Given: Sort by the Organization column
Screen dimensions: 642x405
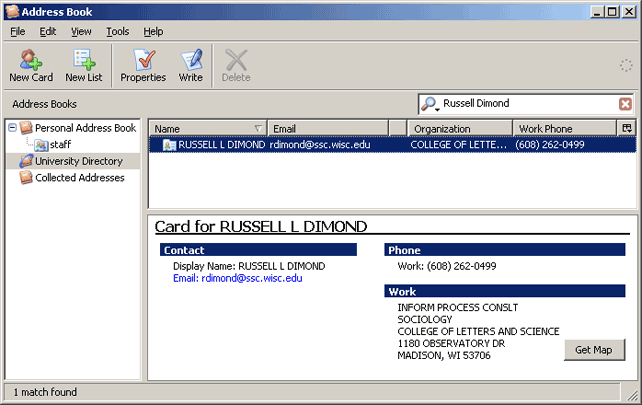Looking at the screenshot, I should point(460,129).
